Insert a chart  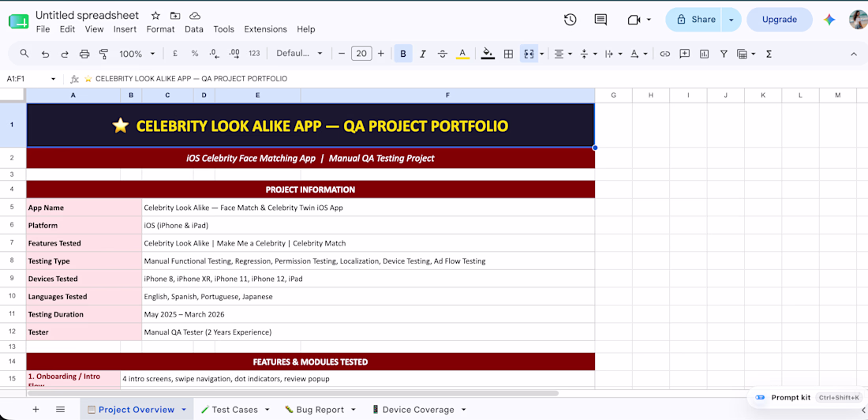tap(704, 54)
